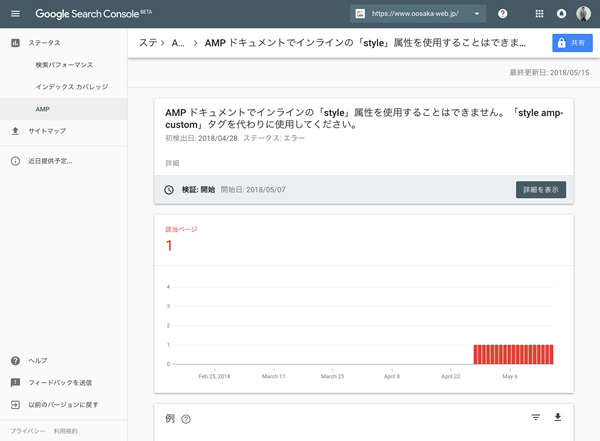Select 以前のバージョンに戻す
The image size is (600, 441).
pyautogui.click(x=63, y=405)
